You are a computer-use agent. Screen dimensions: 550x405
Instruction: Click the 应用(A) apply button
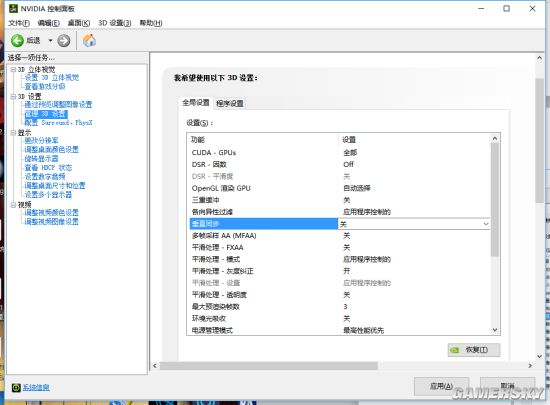coord(442,386)
